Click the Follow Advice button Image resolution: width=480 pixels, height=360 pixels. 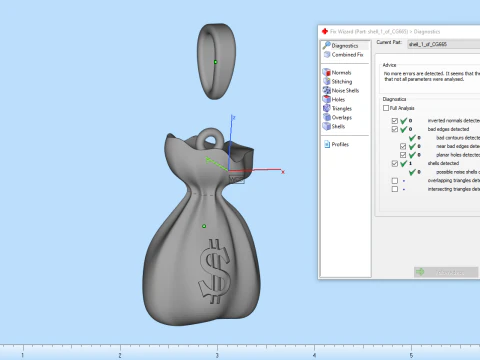(x=446, y=272)
